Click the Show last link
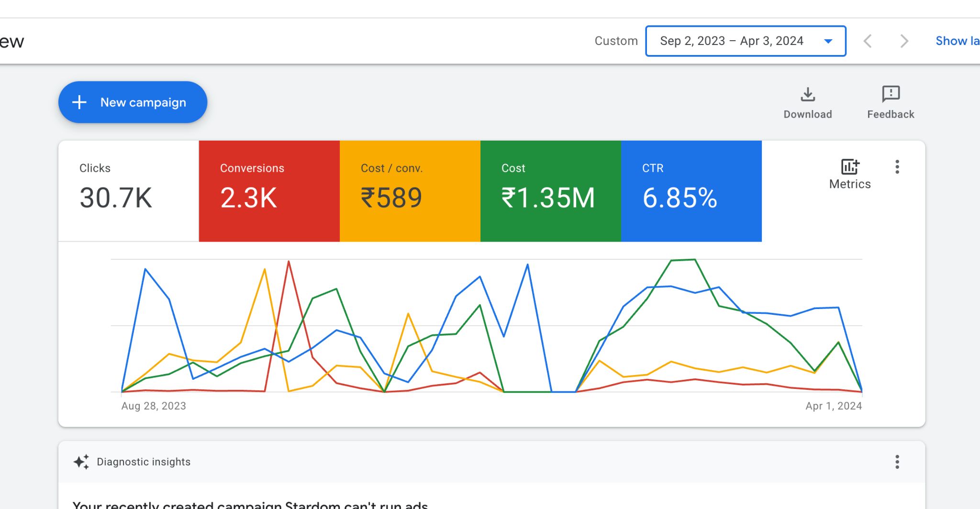Screen dimensions: 980x509 pyautogui.click(x=958, y=41)
